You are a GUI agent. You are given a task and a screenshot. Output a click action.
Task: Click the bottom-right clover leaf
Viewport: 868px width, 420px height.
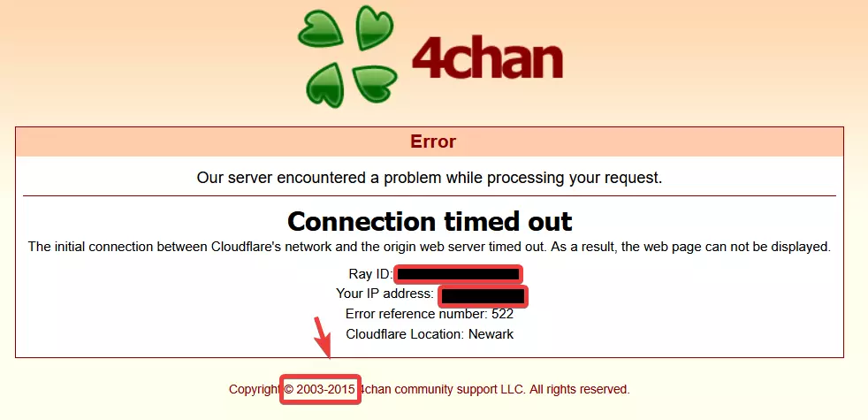tap(374, 81)
